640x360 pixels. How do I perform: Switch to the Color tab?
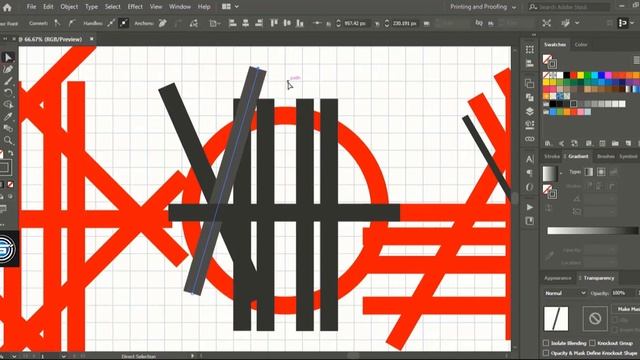[x=581, y=44]
